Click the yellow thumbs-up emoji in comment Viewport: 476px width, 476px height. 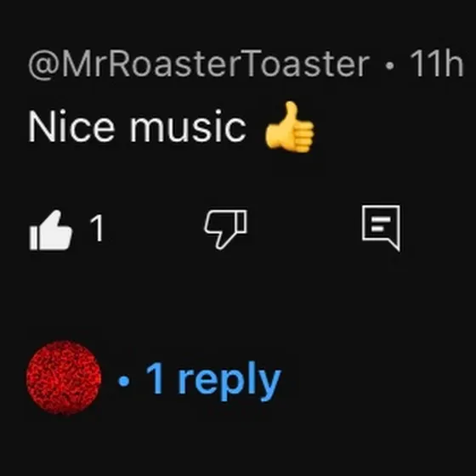(289, 127)
